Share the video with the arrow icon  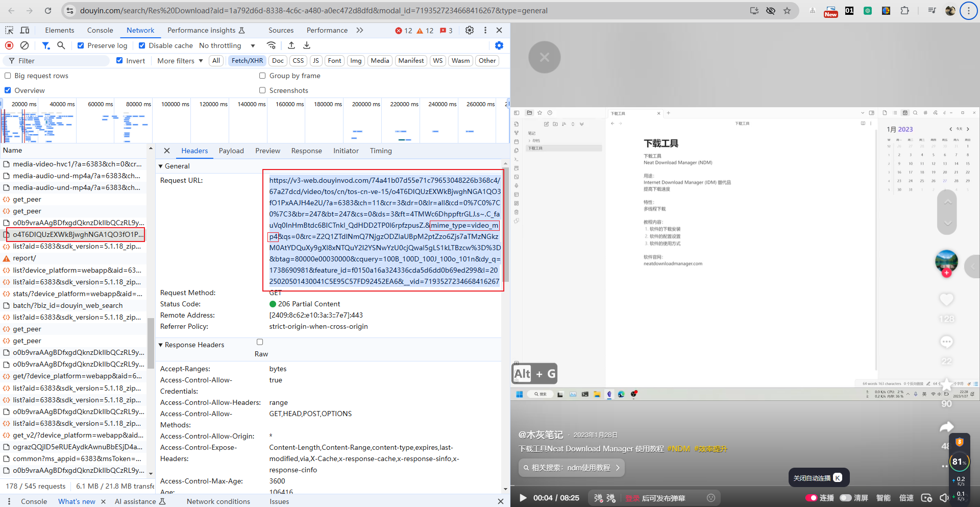[947, 426]
